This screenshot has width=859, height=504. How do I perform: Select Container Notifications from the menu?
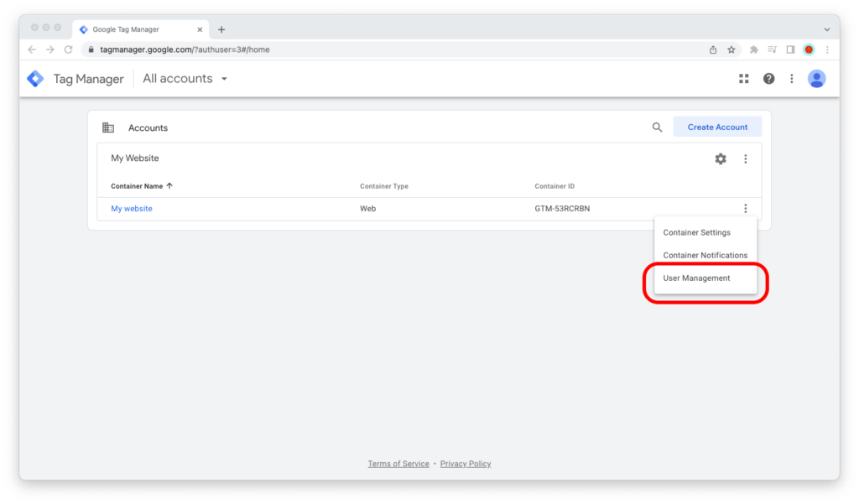pyautogui.click(x=705, y=255)
